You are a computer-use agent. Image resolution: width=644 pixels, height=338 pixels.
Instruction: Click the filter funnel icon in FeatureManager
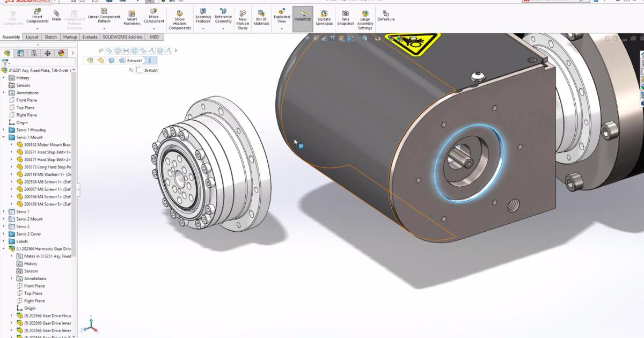pyautogui.click(x=4, y=62)
